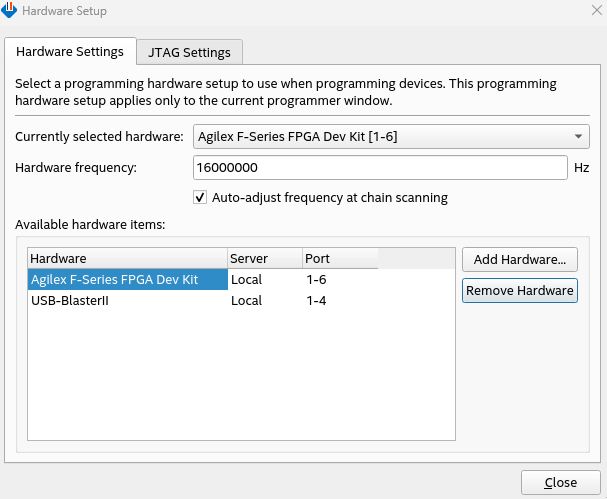This screenshot has height=499, width=607.
Task: Click empty area in available hardware list
Action: [240, 380]
